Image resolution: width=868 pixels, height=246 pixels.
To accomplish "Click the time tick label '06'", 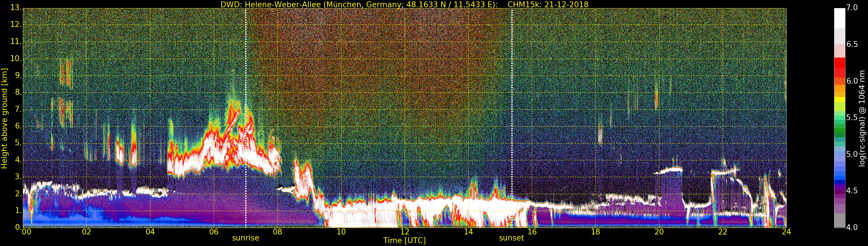I will [x=214, y=232].
